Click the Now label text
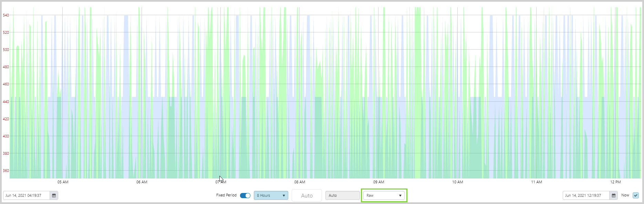This screenshot has width=644, height=204. coord(625,195)
